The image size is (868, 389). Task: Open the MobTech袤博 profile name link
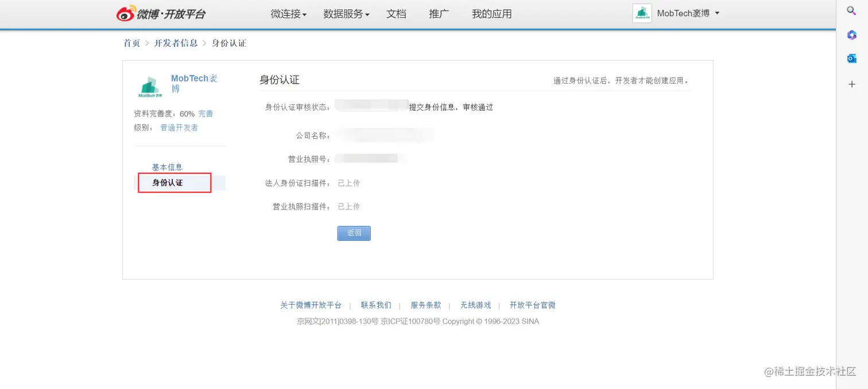coord(195,83)
